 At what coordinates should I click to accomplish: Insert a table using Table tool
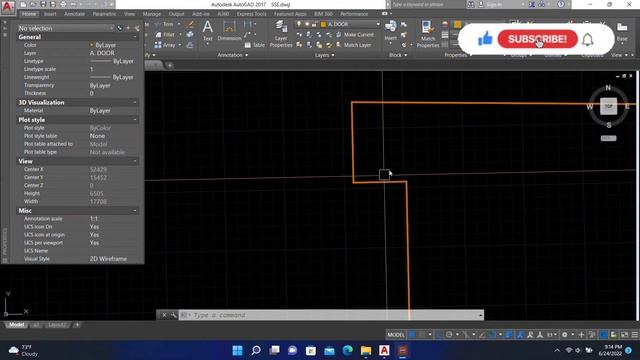(x=254, y=45)
